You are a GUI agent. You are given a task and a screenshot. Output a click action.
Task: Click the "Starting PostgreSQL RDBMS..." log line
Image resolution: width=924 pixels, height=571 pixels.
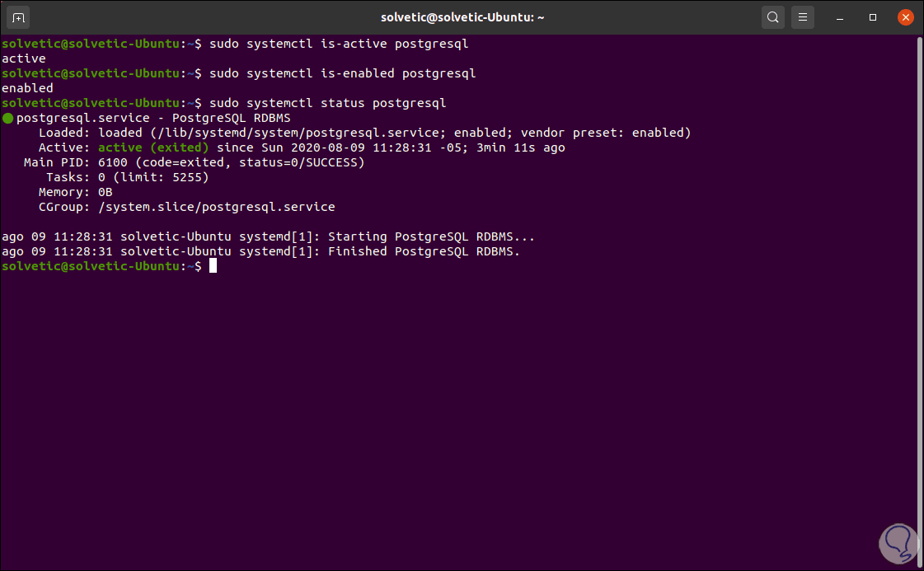tap(268, 236)
